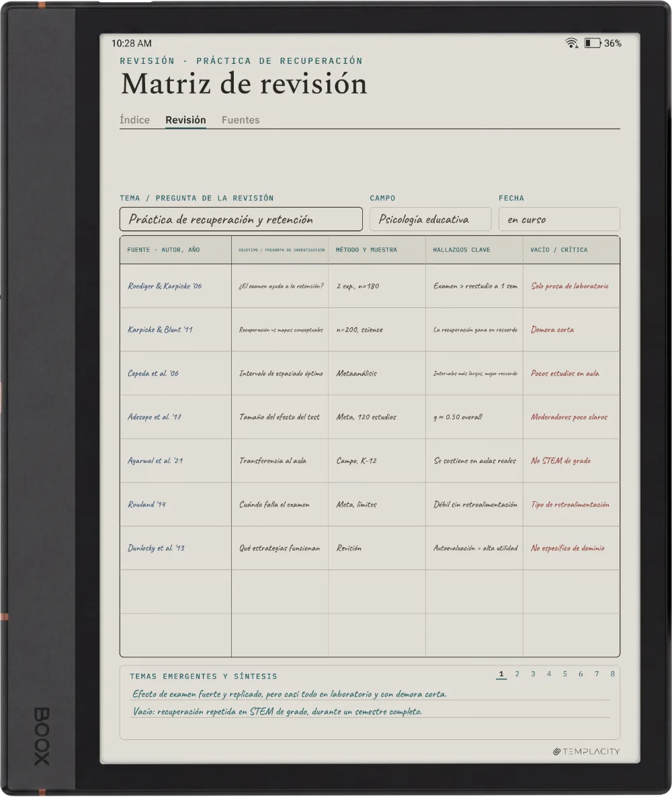Edit the Fecha field 'en curso'
Viewport: 672px width, 797px height.
click(x=559, y=219)
